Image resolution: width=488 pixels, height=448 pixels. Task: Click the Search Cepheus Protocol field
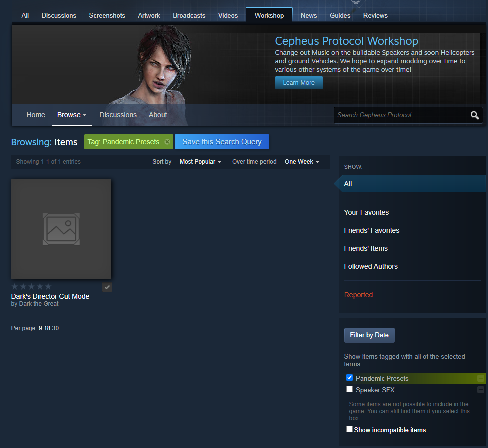[x=401, y=115]
